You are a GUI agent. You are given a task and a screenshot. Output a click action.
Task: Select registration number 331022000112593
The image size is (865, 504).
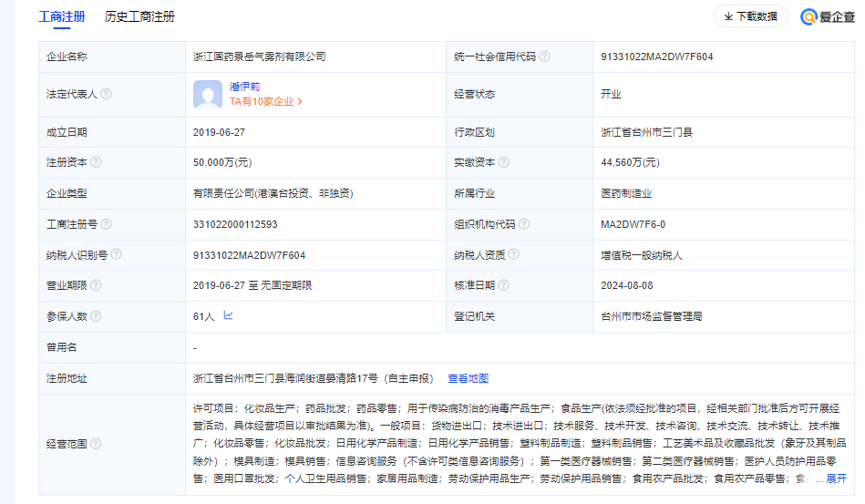(235, 224)
